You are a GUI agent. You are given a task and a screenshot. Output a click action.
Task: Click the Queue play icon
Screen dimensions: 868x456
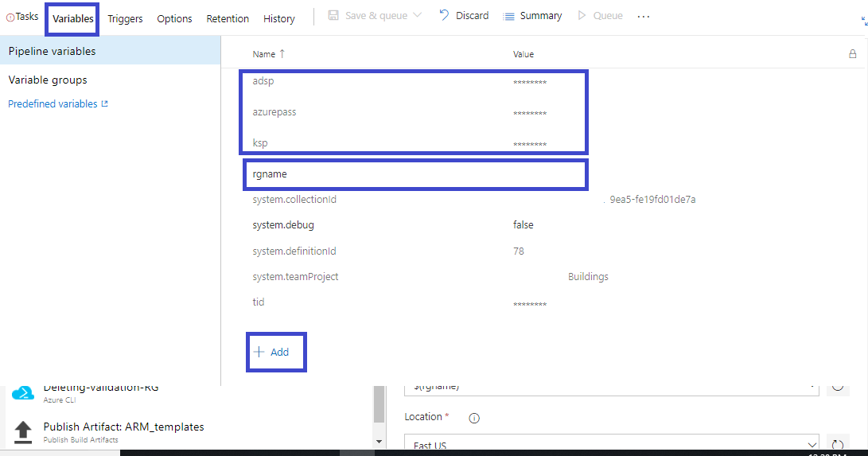tap(582, 15)
